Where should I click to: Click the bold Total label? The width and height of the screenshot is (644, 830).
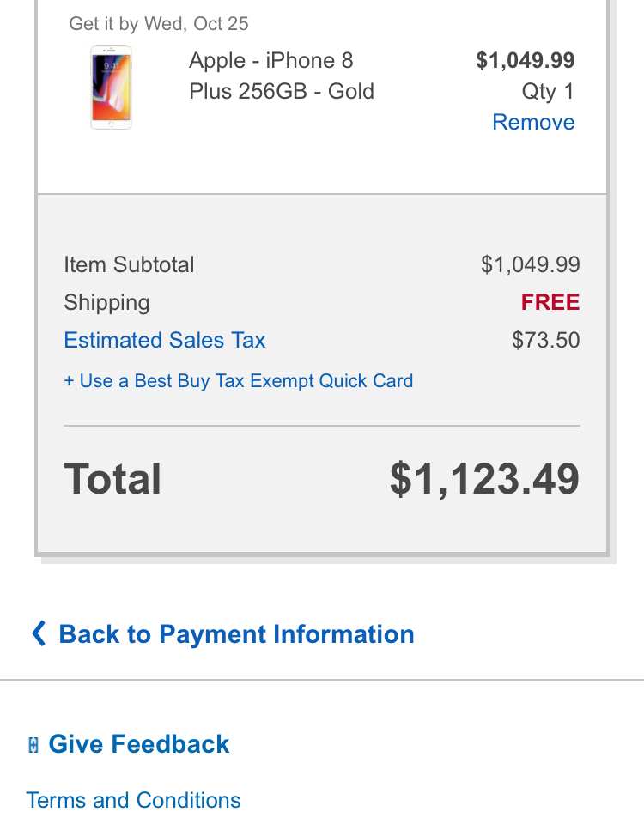[112, 479]
